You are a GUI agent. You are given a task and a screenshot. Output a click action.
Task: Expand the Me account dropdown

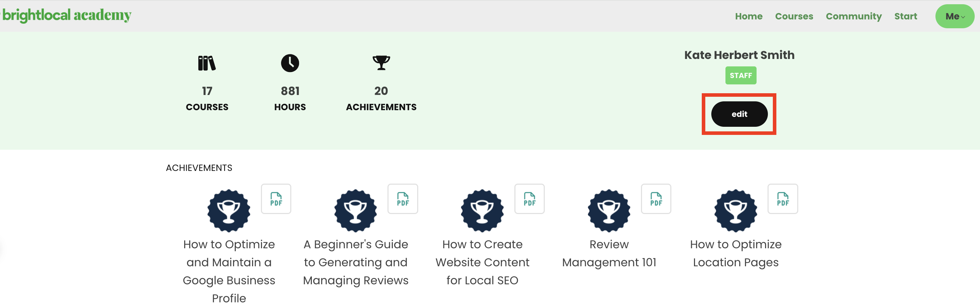point(955,16)
